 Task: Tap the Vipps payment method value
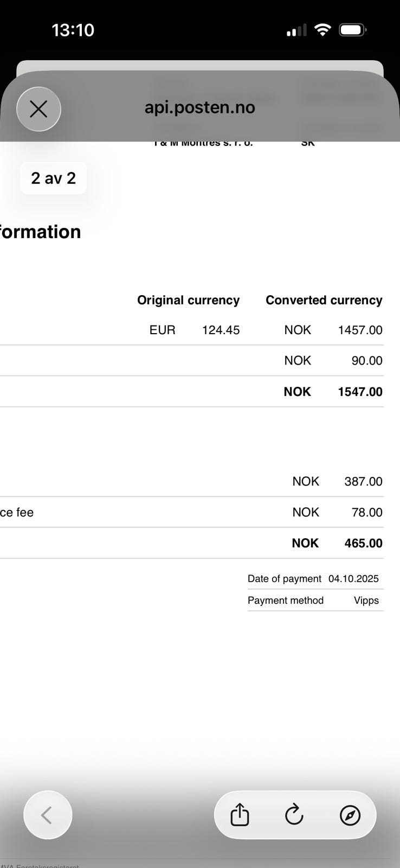click(366, 600)
